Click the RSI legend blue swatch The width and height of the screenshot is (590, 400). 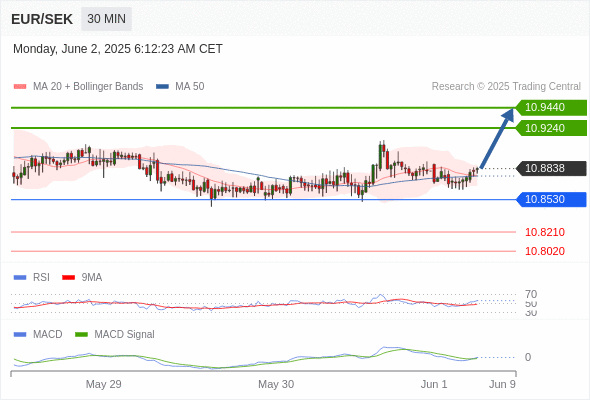coord(20,278)
